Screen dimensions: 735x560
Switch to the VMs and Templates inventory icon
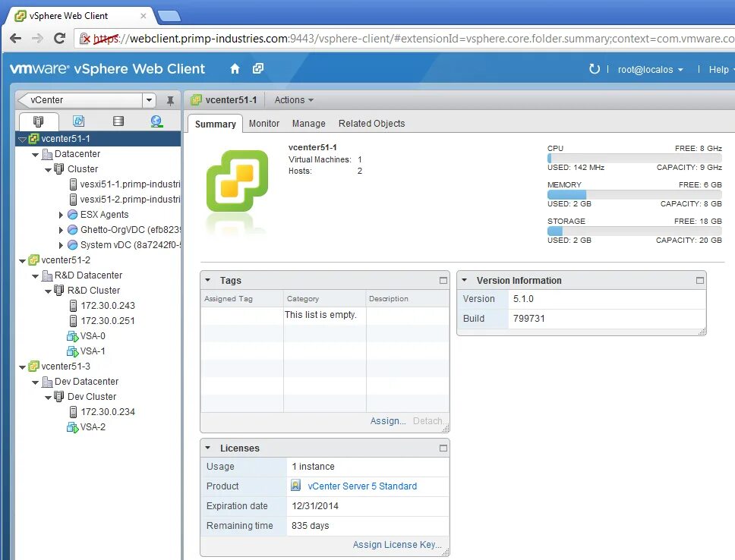(79, 121)
